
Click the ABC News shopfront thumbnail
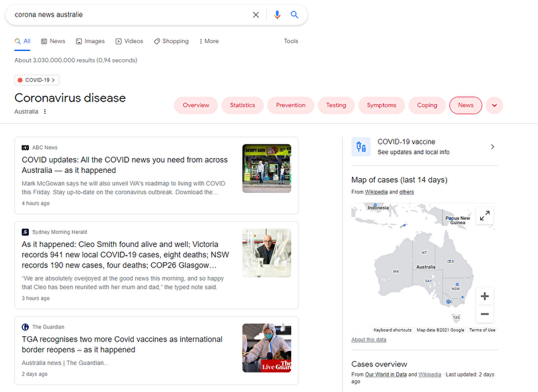point(266,168)
